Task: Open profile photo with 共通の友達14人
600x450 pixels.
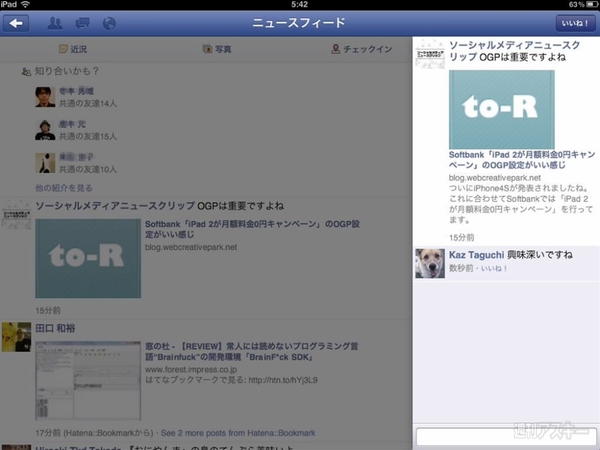Action: [x=45, y=97]
